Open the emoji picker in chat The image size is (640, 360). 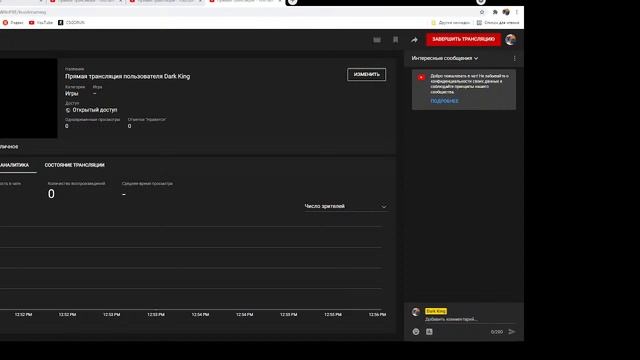click(x=416, y=332)
